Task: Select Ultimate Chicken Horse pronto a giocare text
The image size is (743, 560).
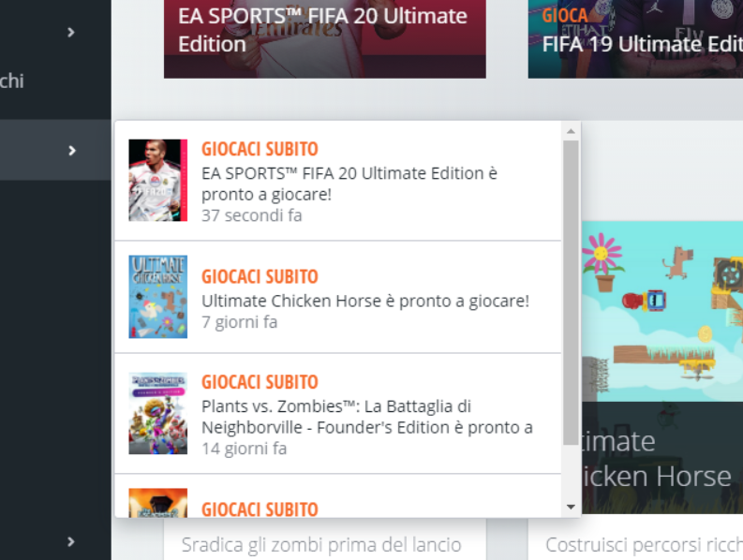Action: tap(365, 301)
